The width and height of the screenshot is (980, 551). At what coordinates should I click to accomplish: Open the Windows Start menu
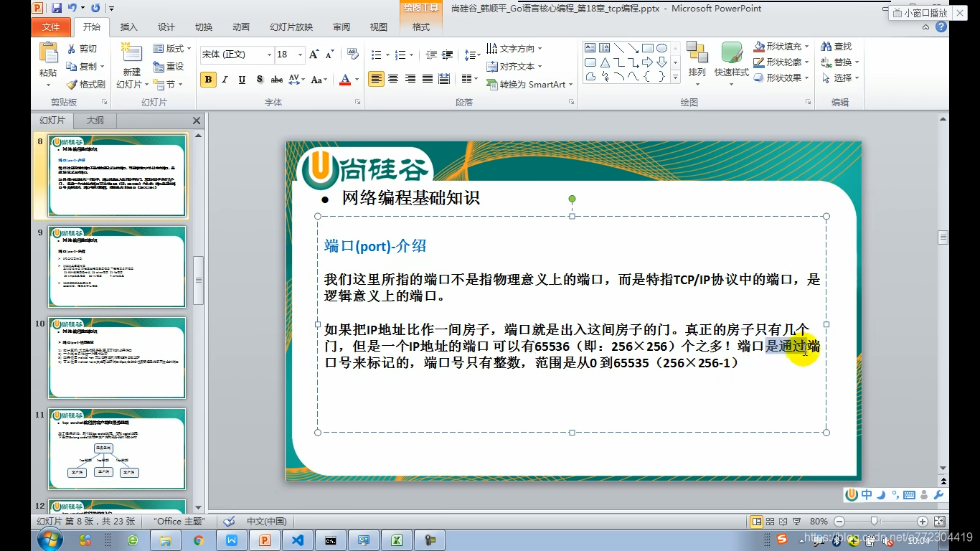(x=50, y=540)
